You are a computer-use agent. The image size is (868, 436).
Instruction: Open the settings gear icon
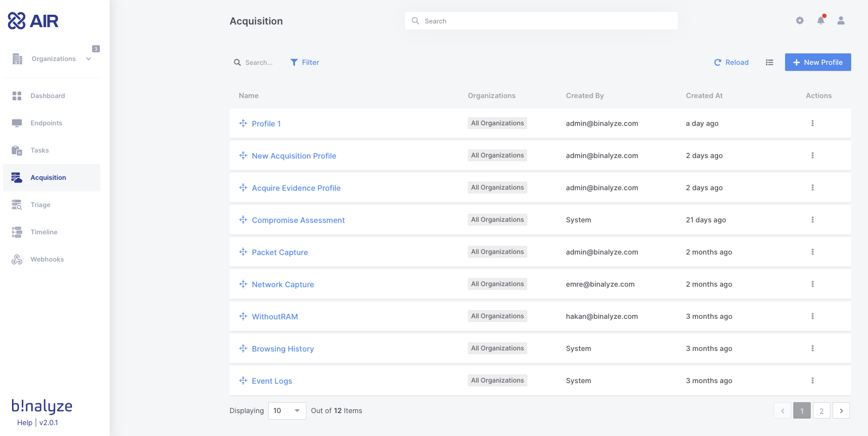click(799, 21)
